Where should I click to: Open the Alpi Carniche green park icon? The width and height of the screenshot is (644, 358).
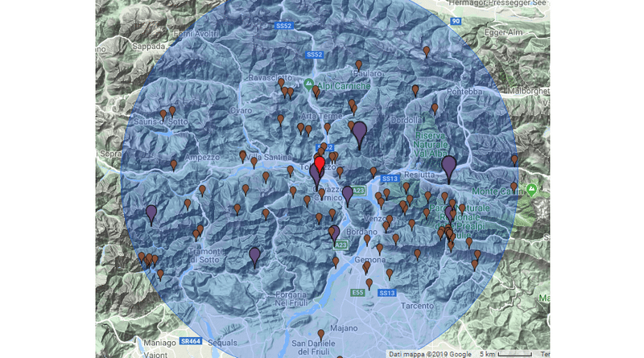click(x=310, y=84)
